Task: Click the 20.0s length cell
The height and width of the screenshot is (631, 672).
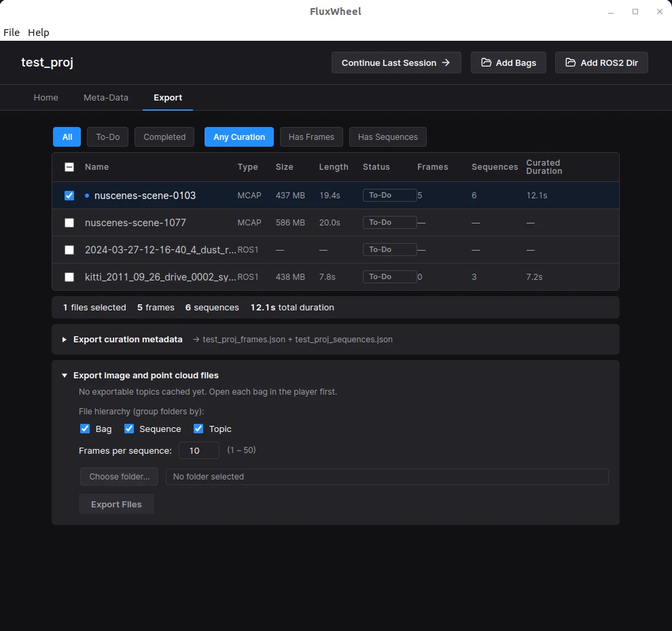Action: point(330,223)
